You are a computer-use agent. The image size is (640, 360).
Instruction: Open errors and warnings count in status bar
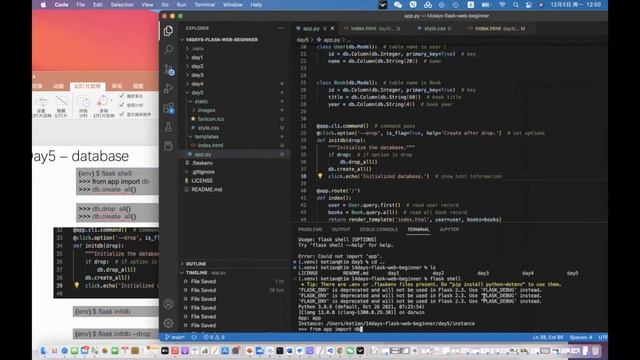click(214, 337)
